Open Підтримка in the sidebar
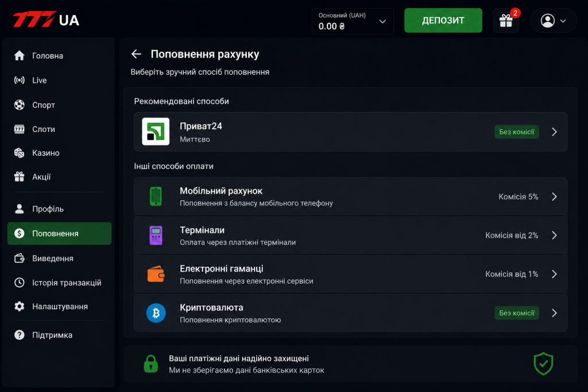Image resolution: width=588 pixels, height=392 pixels. coord(52,335)
